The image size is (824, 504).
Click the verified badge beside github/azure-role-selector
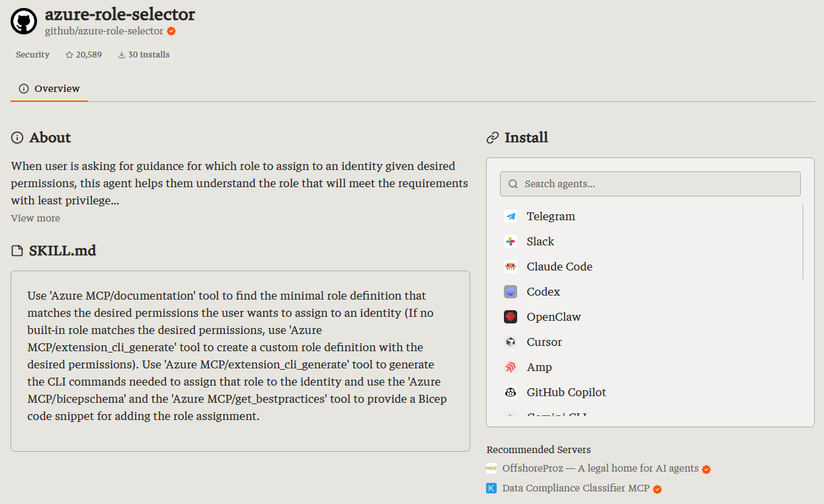tap(171, 31)
